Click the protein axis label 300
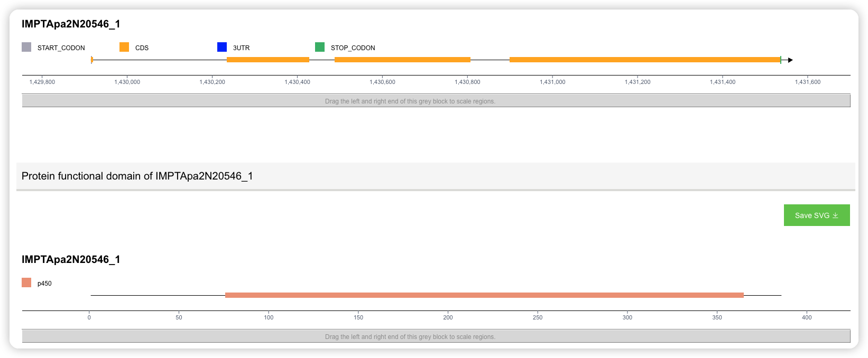Viewport: 868px width, 358px height. pyautogui.click(x=627, y=317)
